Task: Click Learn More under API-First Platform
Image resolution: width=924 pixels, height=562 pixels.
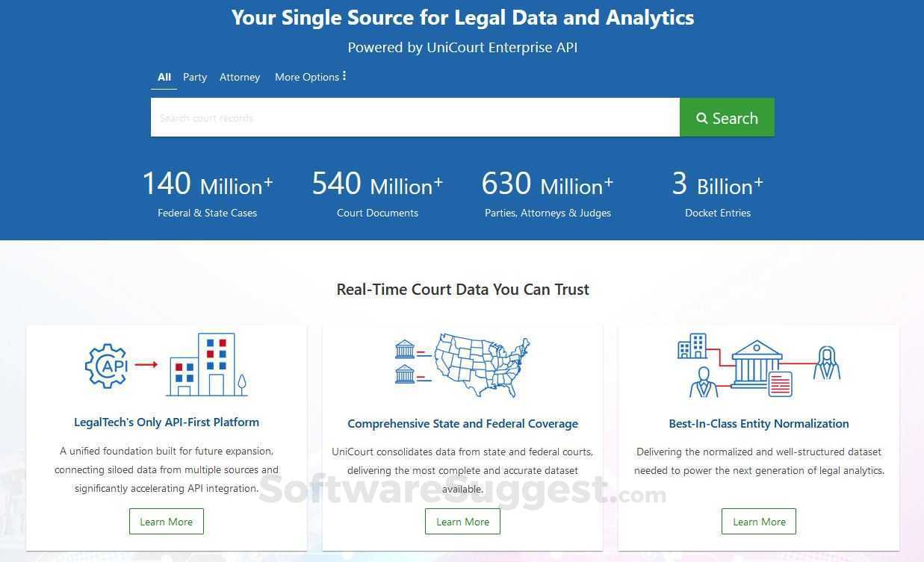Action: [167, 522]
